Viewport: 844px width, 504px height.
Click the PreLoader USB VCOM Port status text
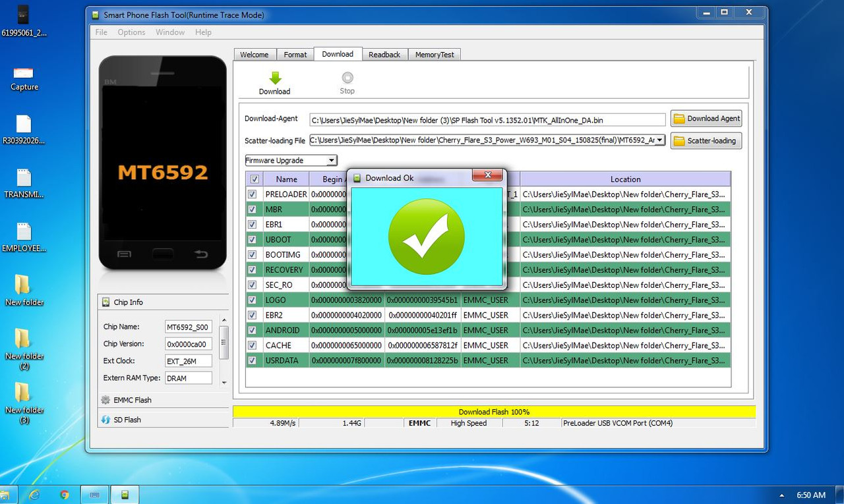[618, 423]
